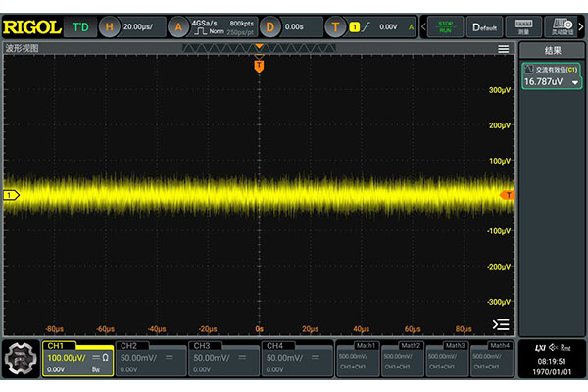The image size is (588, 392).
Task: Click the hamburger menu in waveform view
Action: (x=503, y=48)
